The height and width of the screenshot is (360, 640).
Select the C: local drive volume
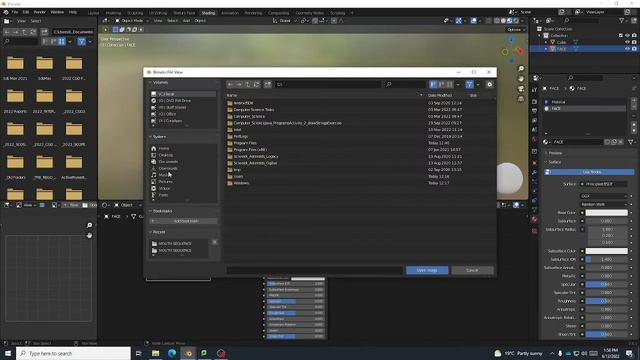[183, 94]
